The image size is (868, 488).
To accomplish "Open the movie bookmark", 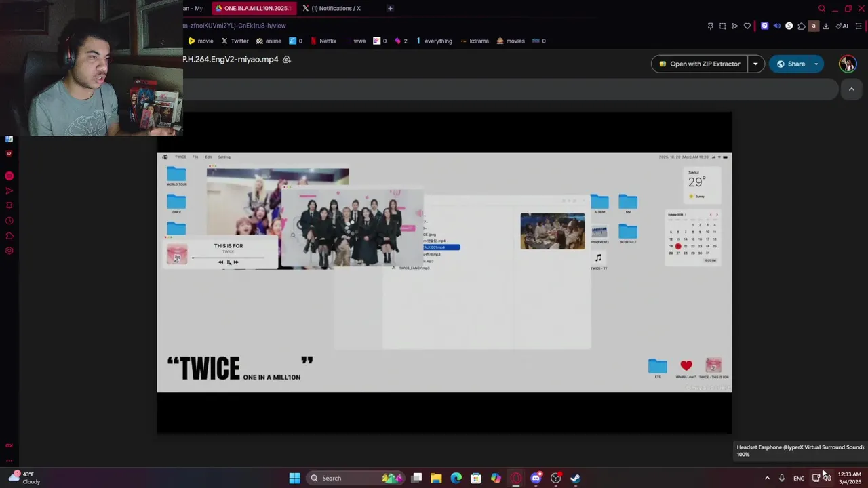I will pyautogui.click(x=201, y=41).
